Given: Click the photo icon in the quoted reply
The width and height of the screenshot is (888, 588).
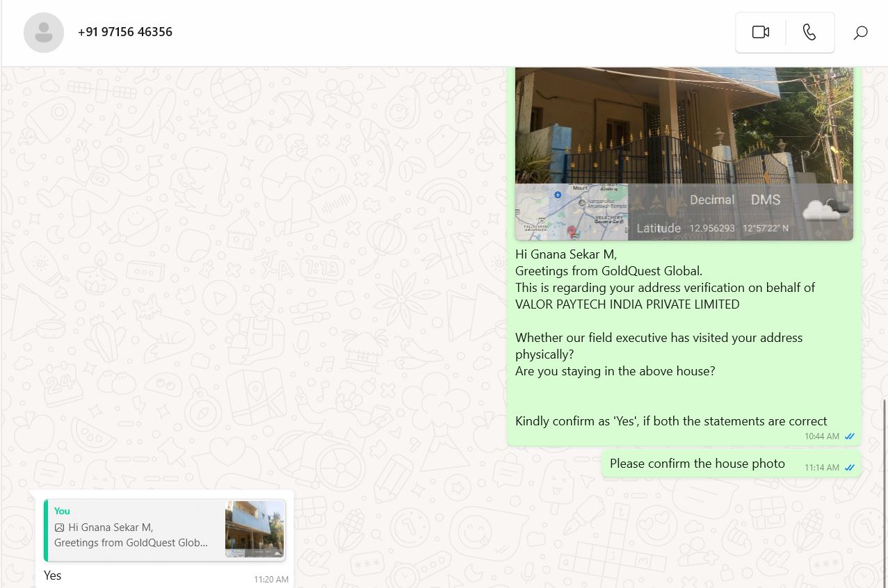Looking at the screenshot, I should click(59, 528).
